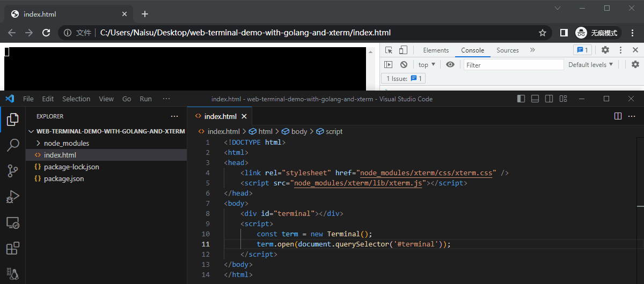Open Run and Debug in the VS Code activity bar
Viewport: 644px width, 284px height.
click(13, 197)
